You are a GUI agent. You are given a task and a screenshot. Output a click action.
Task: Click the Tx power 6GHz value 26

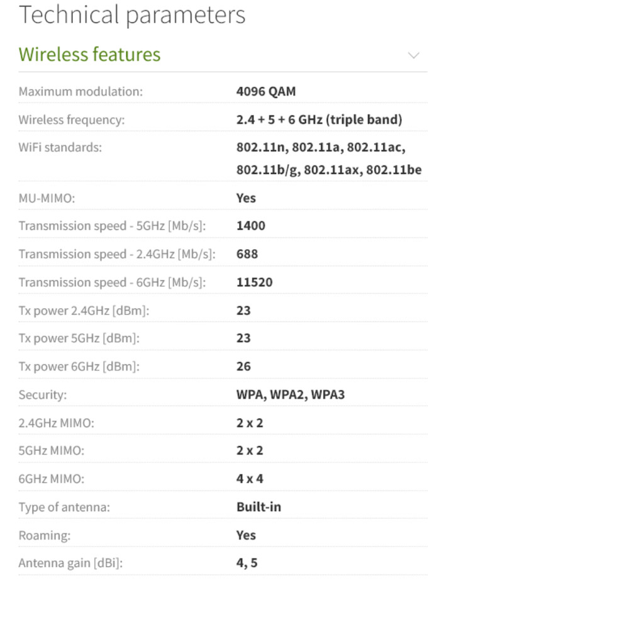[x=243, y=366]
